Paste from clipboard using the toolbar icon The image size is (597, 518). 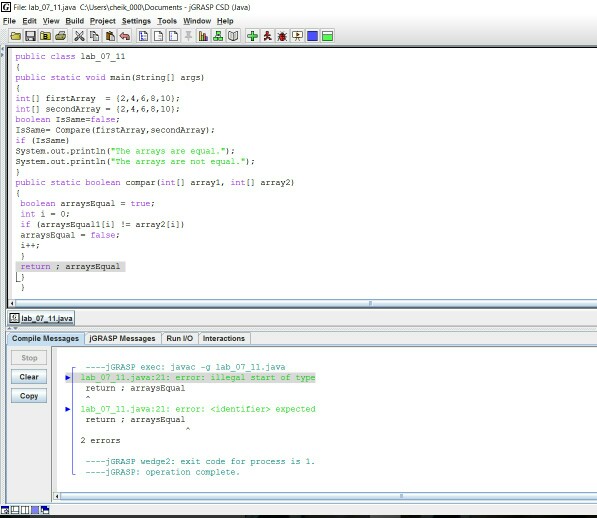[110, 37]
